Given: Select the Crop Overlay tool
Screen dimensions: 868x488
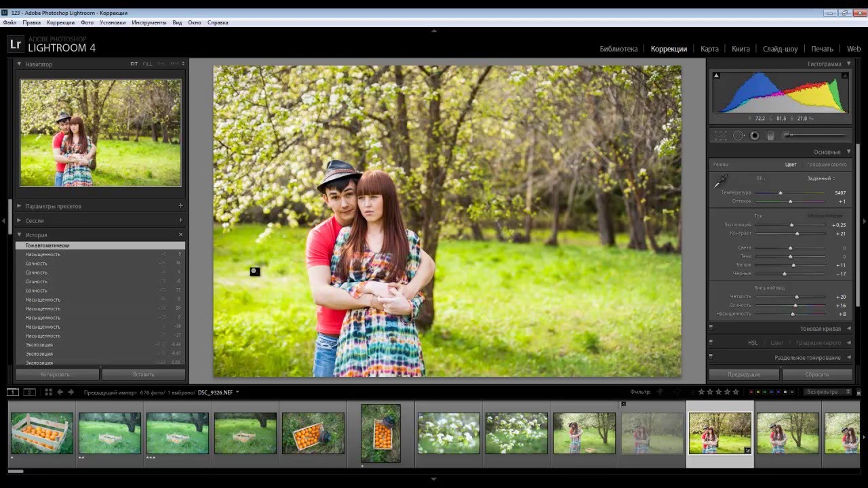Looking at the screenshot, I should click(x=721, y=136).
